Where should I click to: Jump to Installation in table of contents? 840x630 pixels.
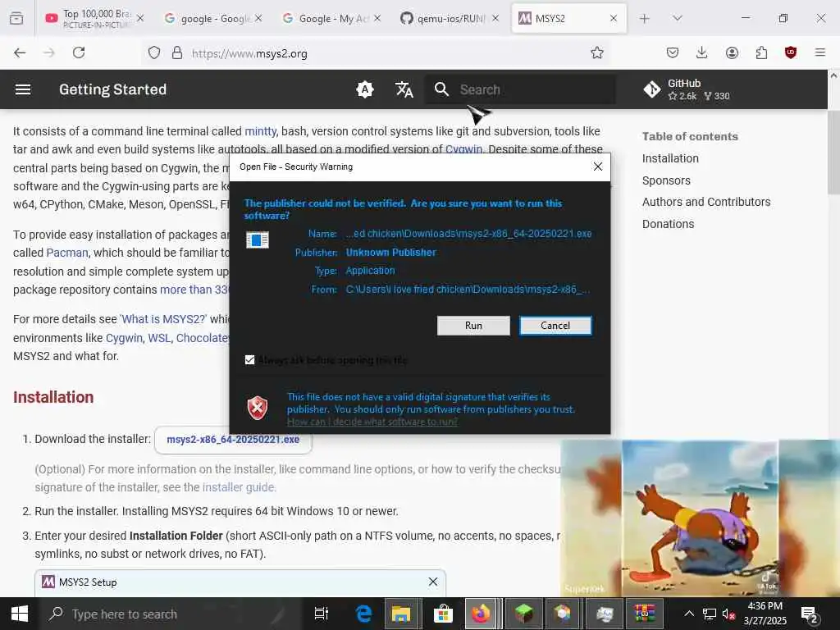click(670, 158)
